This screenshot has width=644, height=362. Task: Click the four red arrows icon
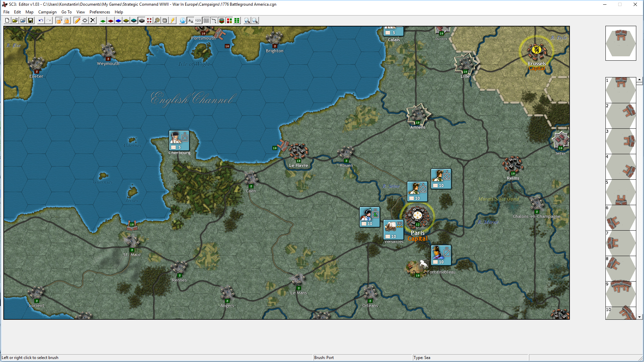149,21
